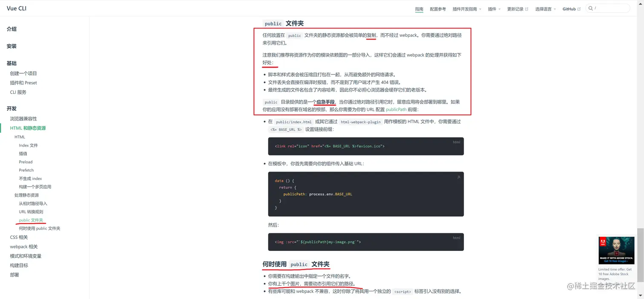Open webpack 相关 sidebar page
Screen dimensions: 644x299
[x=24, y=247]
